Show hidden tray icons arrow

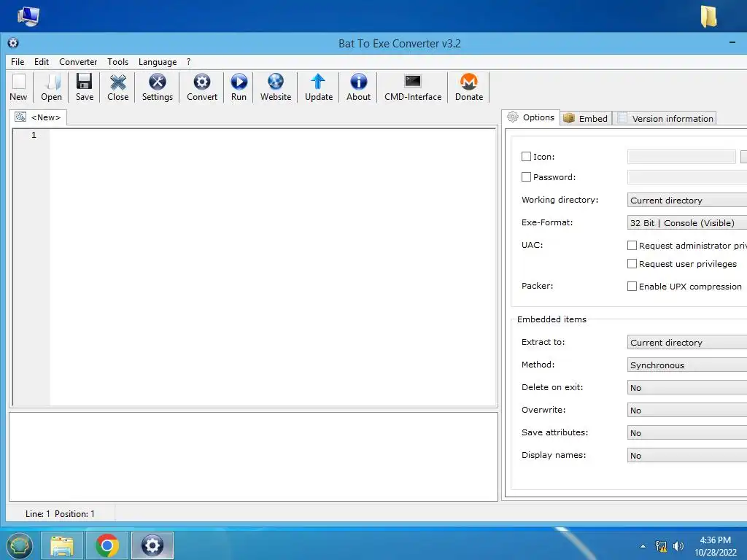pos(643,546)
